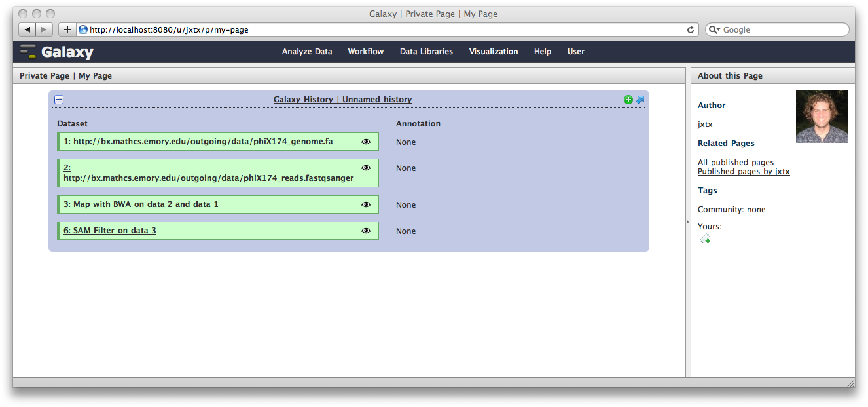
Task: Click the browser back arrow icon
Action: pyautogui.click(x=26, y=29)
